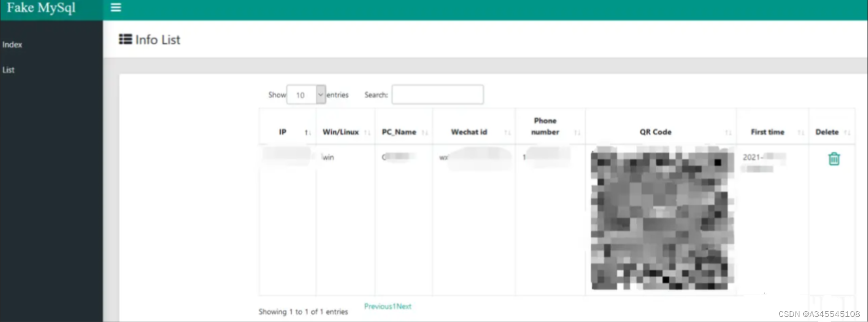
Task: Sort by PC_Name column arrows
Action: pyautogui.click(x=425, y=133)
